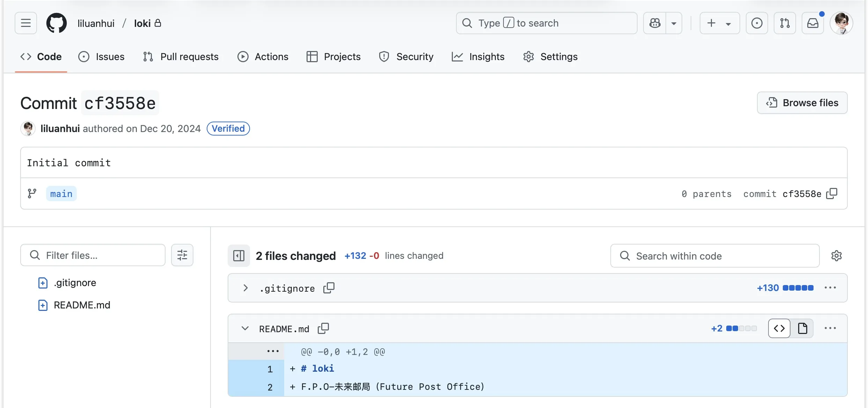Switch README.md to rich diff view
This screenshot has height=408, width=868.
point(802,328)
